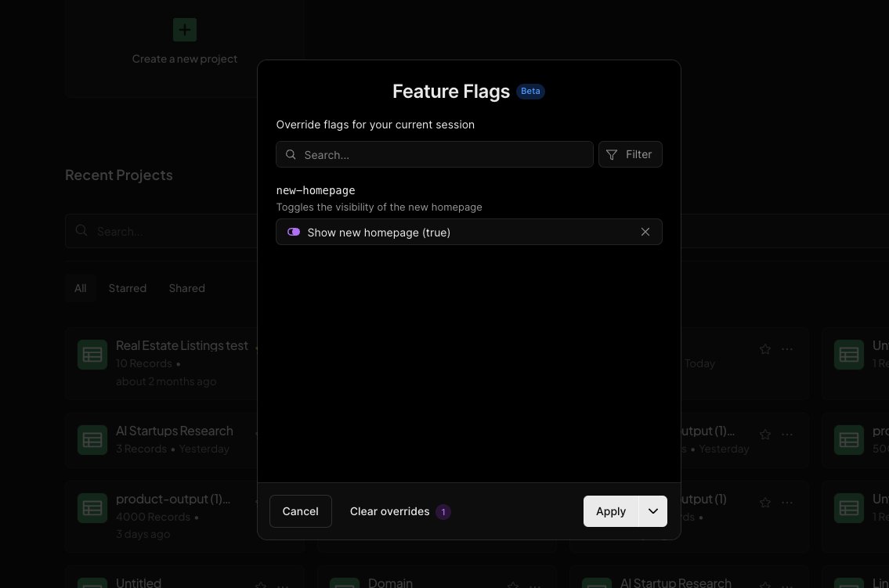Click the new-homepage flag name
This screenshot has width=889, height=588.
pos(316,190)
